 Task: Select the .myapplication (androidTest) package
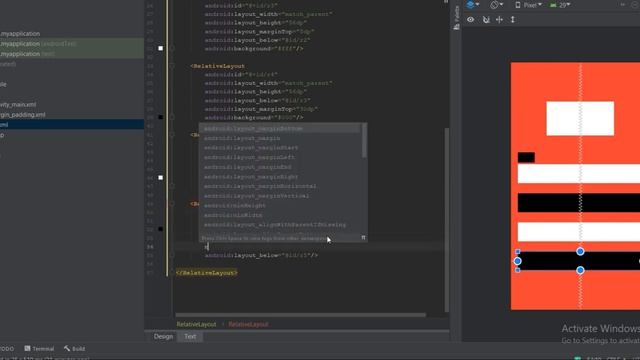tap(38, 44)
